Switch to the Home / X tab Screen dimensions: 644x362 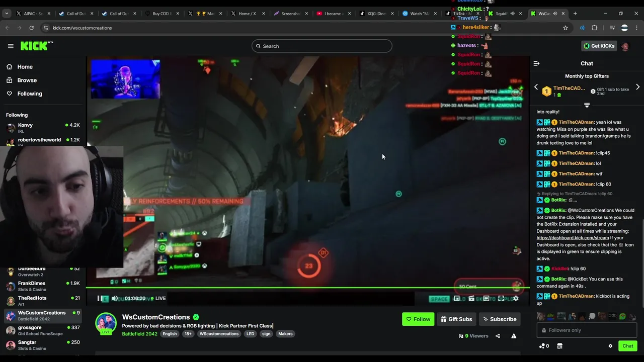(247, 14)
